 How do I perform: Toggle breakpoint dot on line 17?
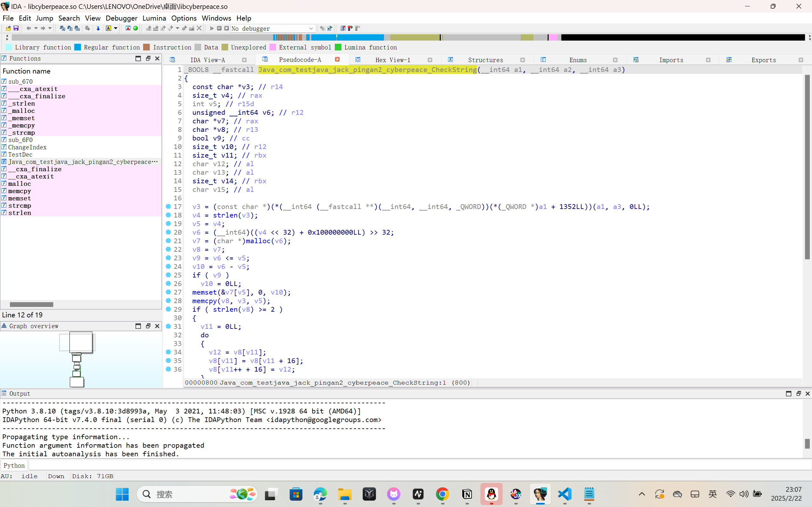[168, 206]
